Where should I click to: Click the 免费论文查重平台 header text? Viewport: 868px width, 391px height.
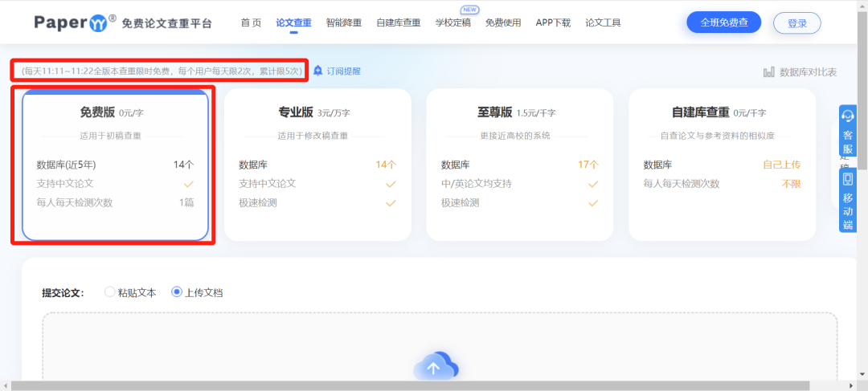tap(166, 23)
